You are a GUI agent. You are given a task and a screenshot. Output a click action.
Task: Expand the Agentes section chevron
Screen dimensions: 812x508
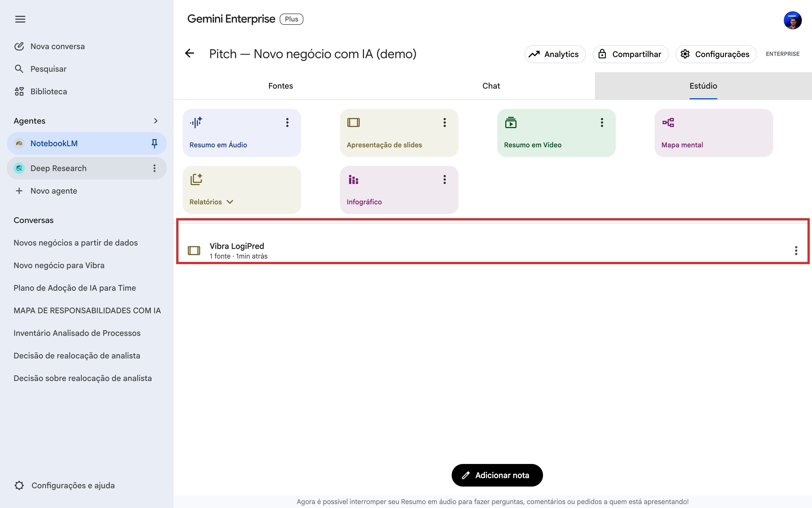(x=156, y=121)
